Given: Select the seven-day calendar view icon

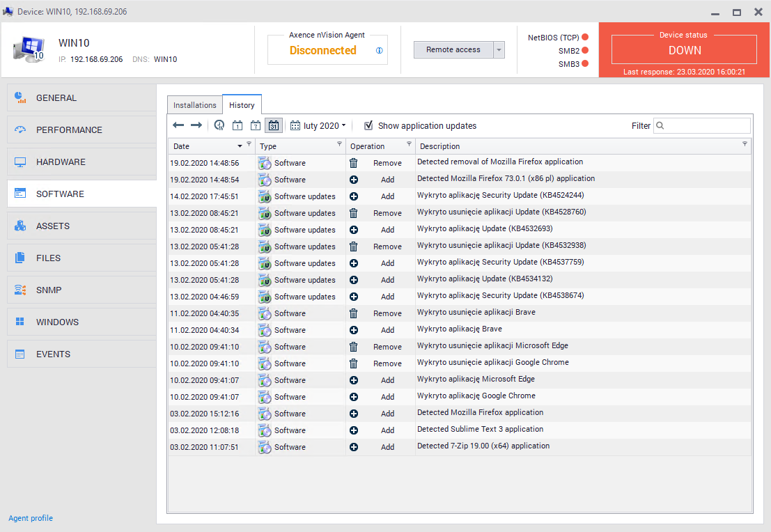Looking at the screenshot, I should [x=256, y=126].
